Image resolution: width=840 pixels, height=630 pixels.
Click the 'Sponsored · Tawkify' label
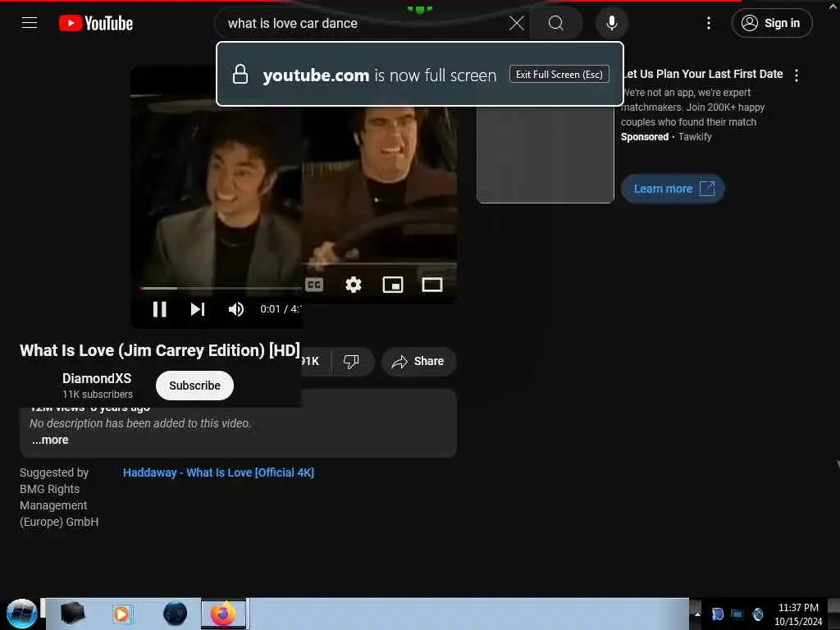point(666,137)
